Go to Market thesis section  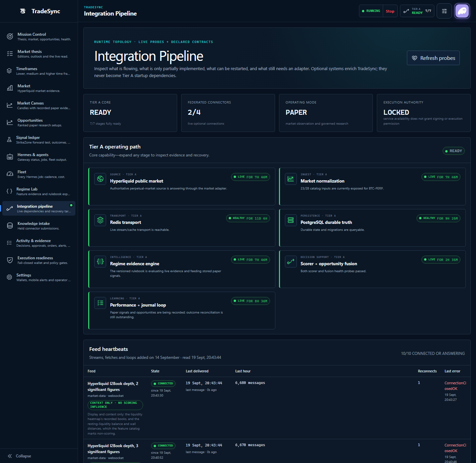(x=39, y=54)
